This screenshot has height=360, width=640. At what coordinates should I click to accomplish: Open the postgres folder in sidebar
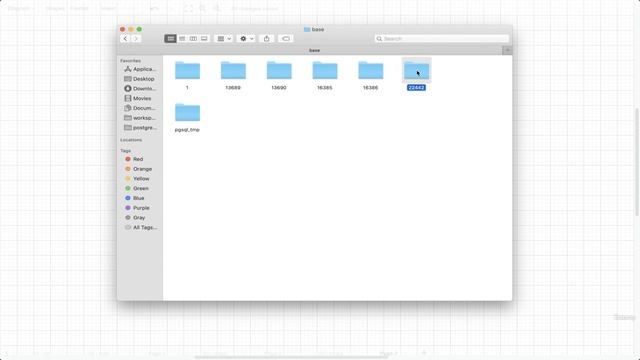(x=140, y=128)
